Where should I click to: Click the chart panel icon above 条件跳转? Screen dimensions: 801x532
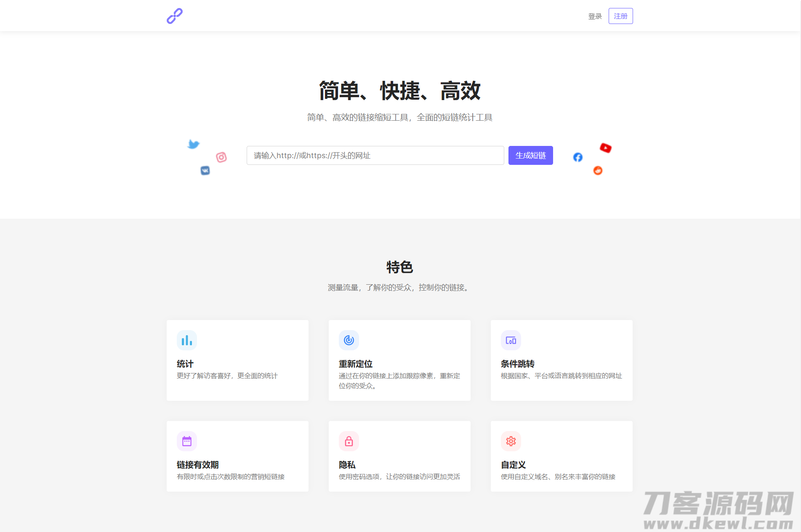(511, 340)
